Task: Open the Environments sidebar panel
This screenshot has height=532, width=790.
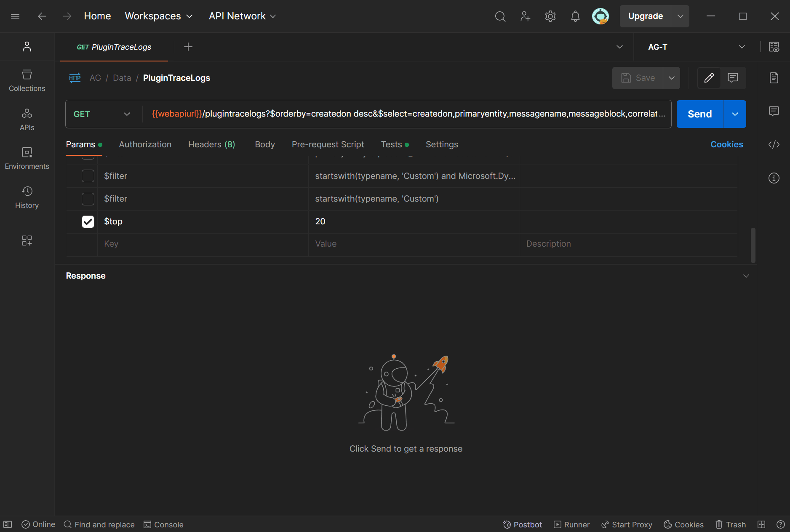Action: click(27, 158)
